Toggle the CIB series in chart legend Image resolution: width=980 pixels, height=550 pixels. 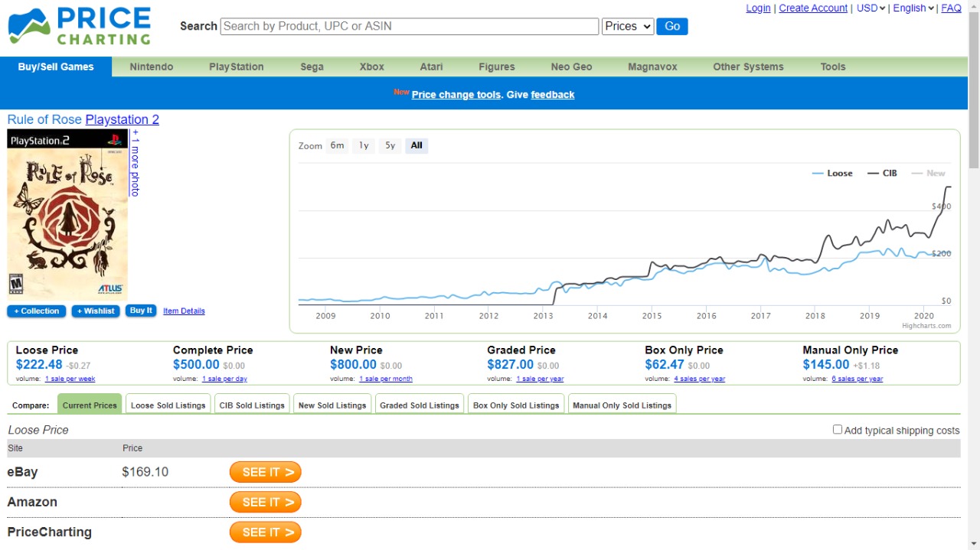(882, 173)
